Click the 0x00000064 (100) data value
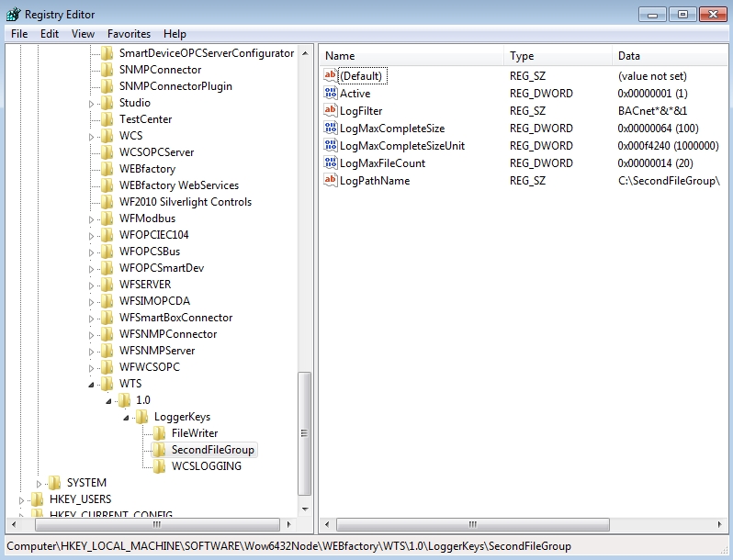This screenshot has width=733, height=560. pos(659,129)
